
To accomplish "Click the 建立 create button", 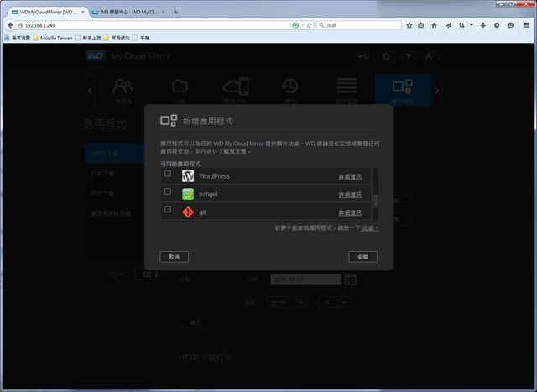I will pos(195,322).
